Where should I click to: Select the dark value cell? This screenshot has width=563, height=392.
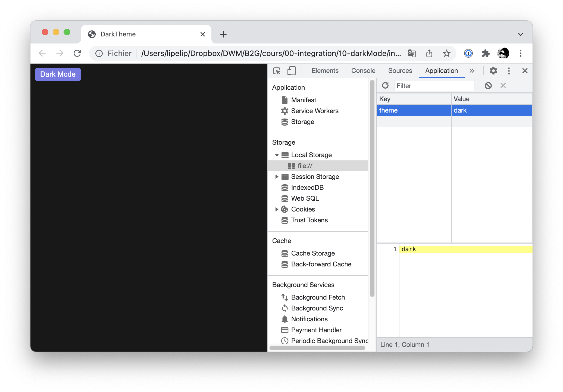pos(492,110)
